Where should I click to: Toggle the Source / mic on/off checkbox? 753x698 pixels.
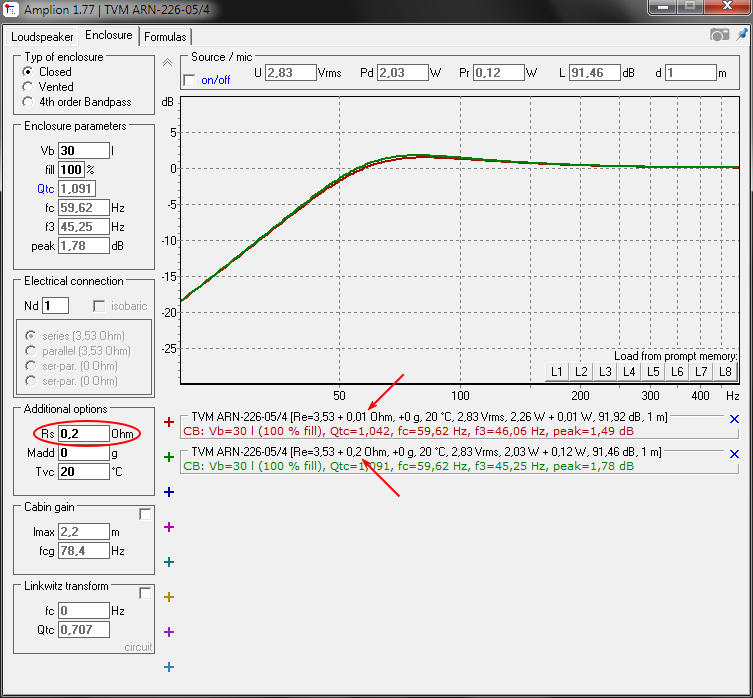click(x=190, y=80)
